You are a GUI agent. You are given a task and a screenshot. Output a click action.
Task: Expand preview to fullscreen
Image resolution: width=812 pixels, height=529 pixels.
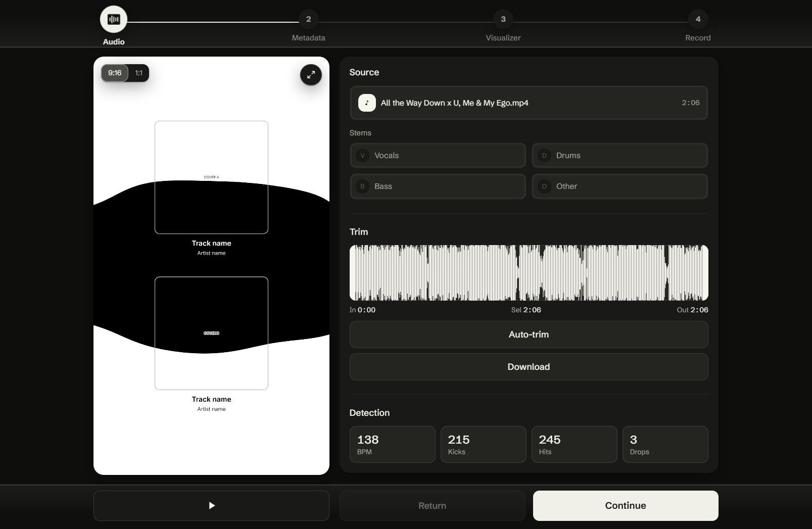[311, 75]
